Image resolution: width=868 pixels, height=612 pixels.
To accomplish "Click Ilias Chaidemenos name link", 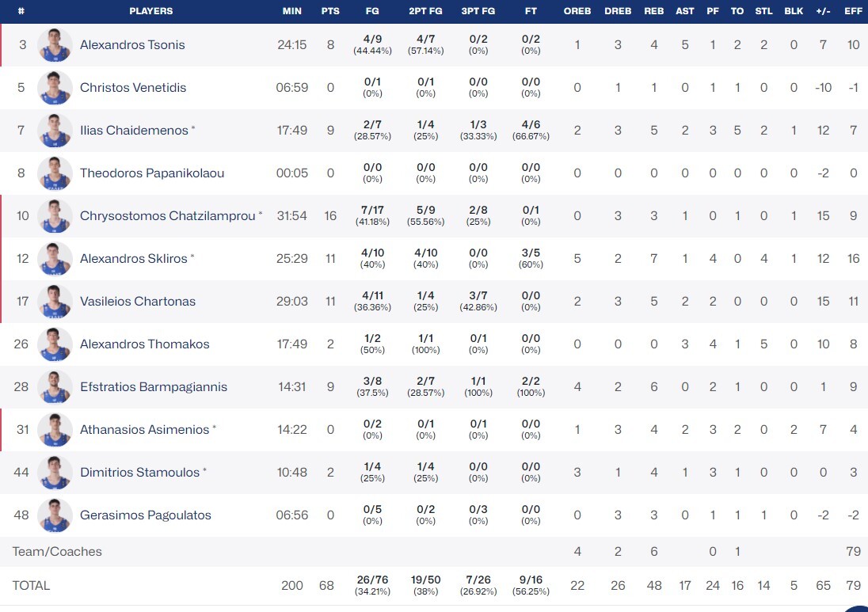I will click(x=134, y=130).
